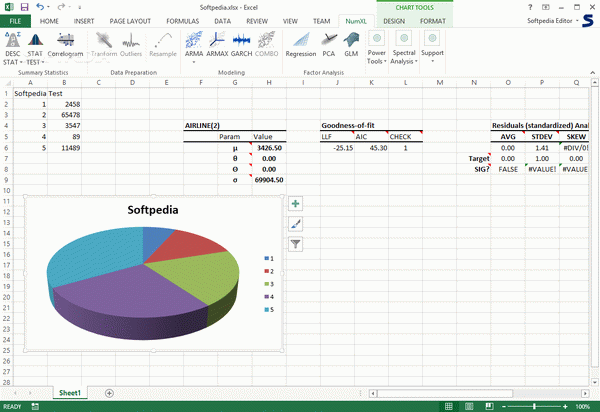600x412 pixels.
Task: Select cell containing 65478
Action: (x=64, y=115)
